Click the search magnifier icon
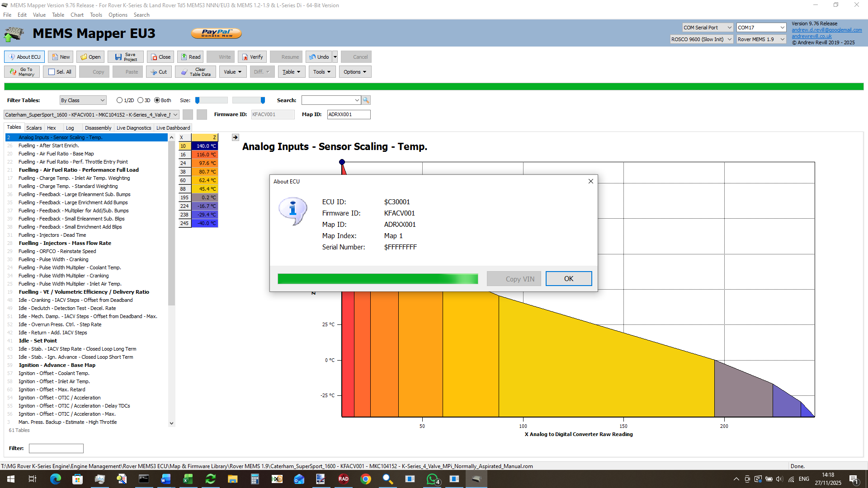The height and width of the screenshot is (488, 868). (366, 100)
